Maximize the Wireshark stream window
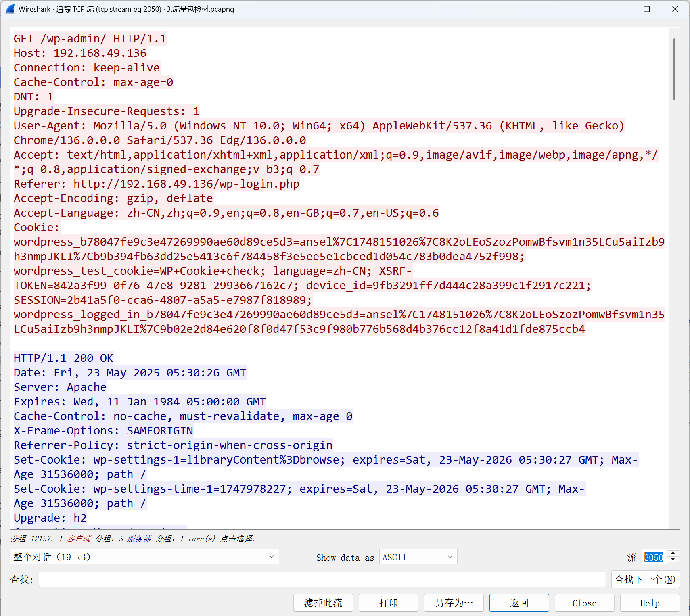Screen dimensions: 690x616 coord(646,9)
